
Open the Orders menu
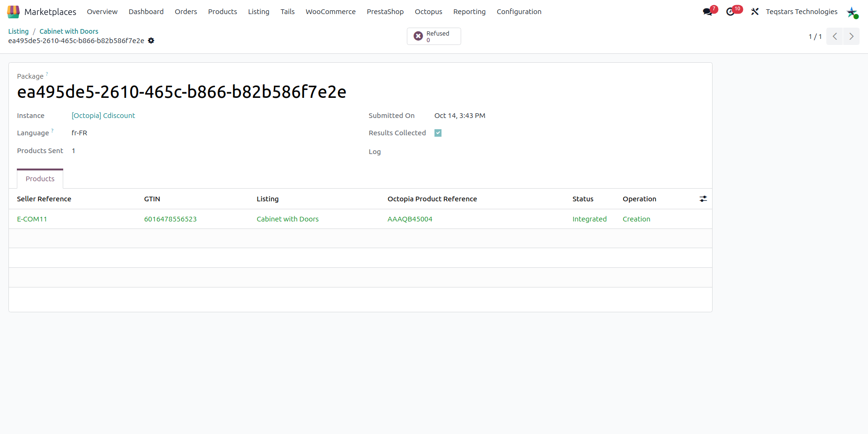click(x=186, y=12)
